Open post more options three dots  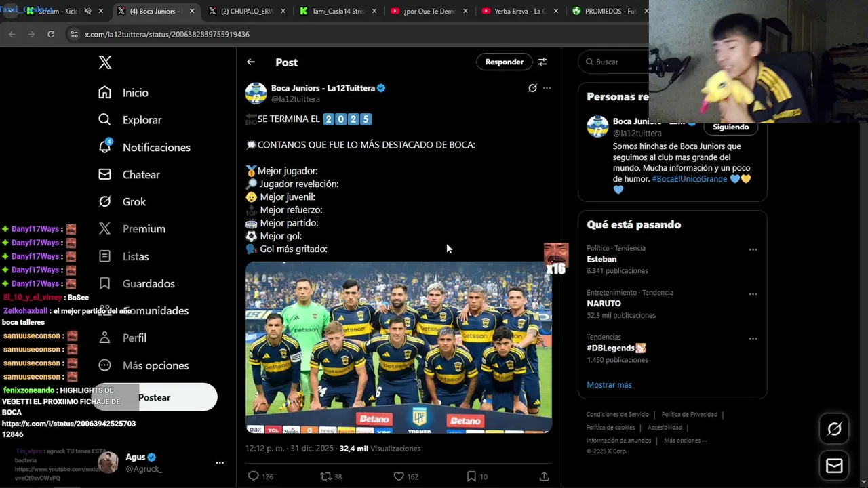click(547, 88)
